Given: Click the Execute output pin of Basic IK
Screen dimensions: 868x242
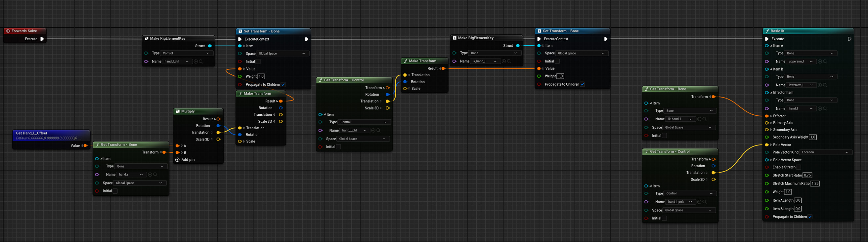Looking at the screenshot, I should tap(849, 39).
